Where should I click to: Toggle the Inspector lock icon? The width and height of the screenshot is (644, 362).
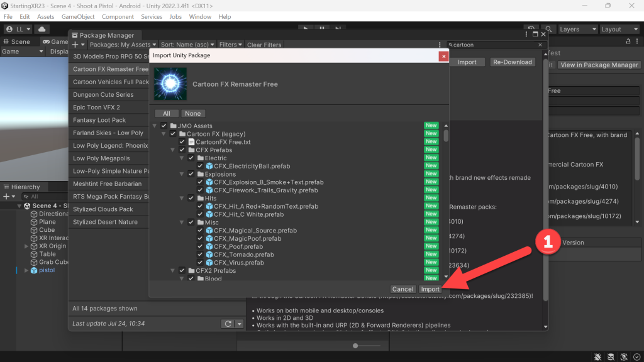(628, 41)
